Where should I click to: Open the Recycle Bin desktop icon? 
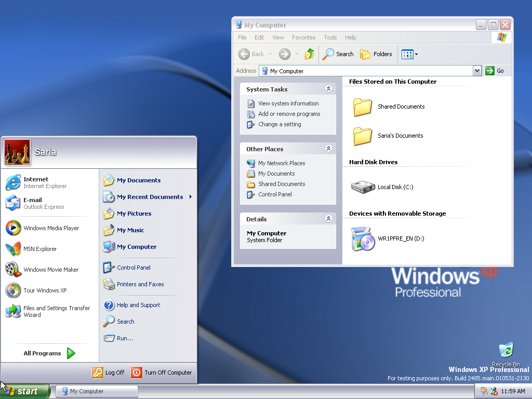tap(506, 351)
